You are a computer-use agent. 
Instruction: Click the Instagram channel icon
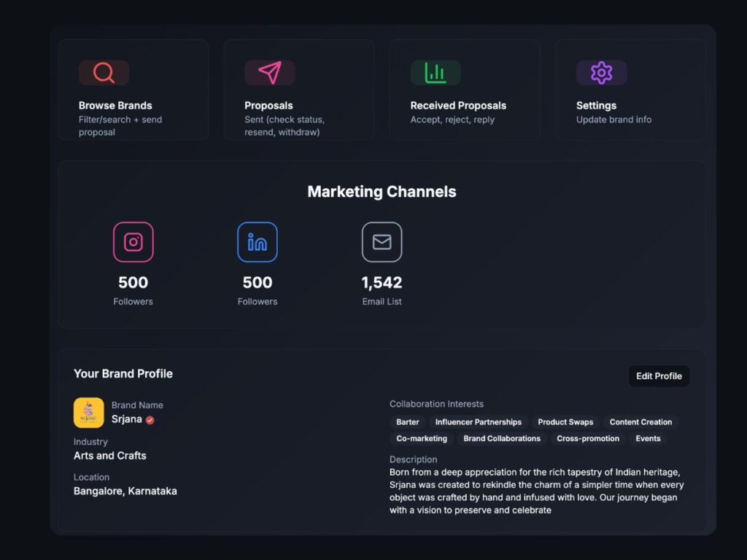[x=133, y=242]
